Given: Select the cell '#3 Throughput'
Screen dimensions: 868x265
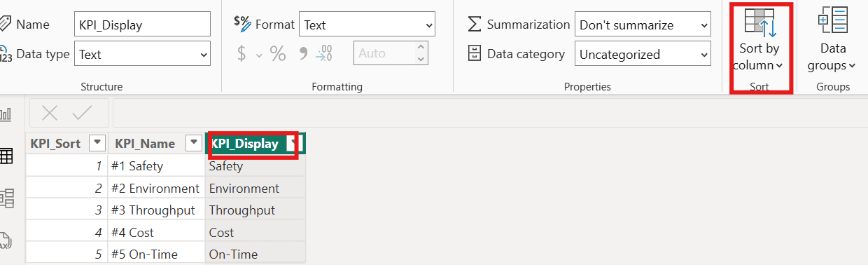Looking at the screenshot, I should (x=157, y=210).
